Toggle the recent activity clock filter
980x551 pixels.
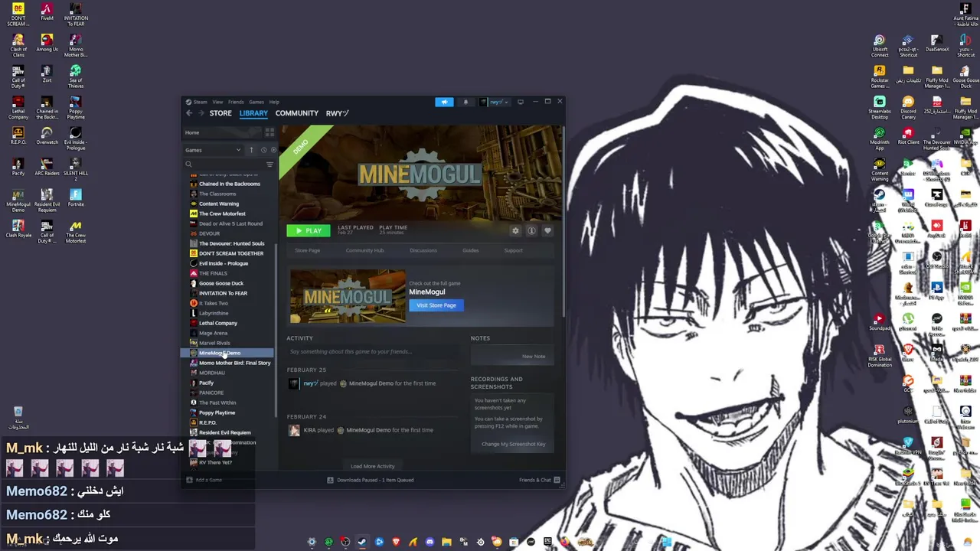pyautogui.click(x=264, y=150)
